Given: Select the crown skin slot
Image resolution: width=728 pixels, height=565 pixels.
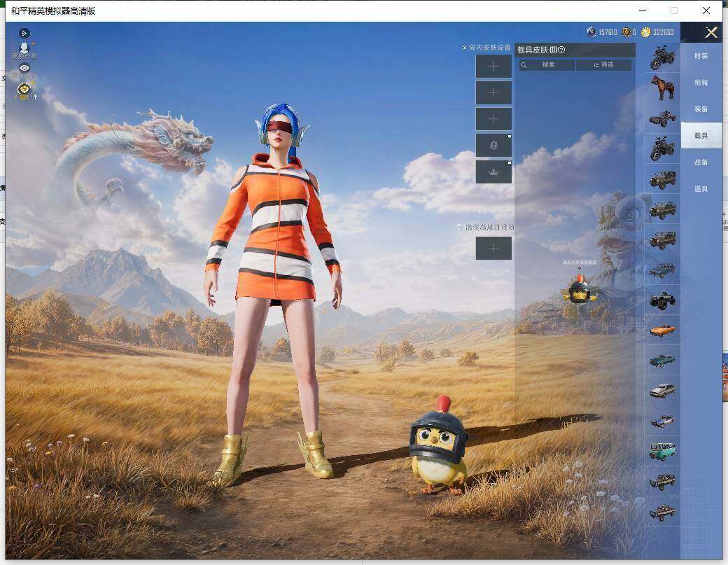Looking at the screenshot, I should click(x=493, y=172).
